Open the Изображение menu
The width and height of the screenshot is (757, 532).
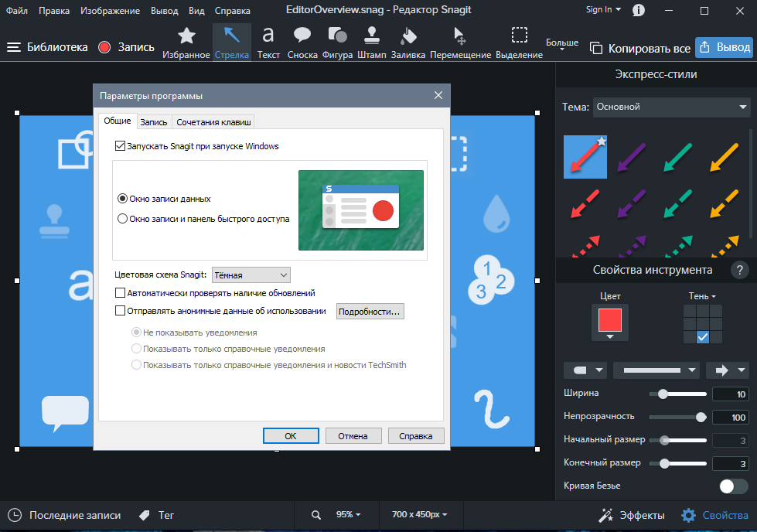coord(110,10)
